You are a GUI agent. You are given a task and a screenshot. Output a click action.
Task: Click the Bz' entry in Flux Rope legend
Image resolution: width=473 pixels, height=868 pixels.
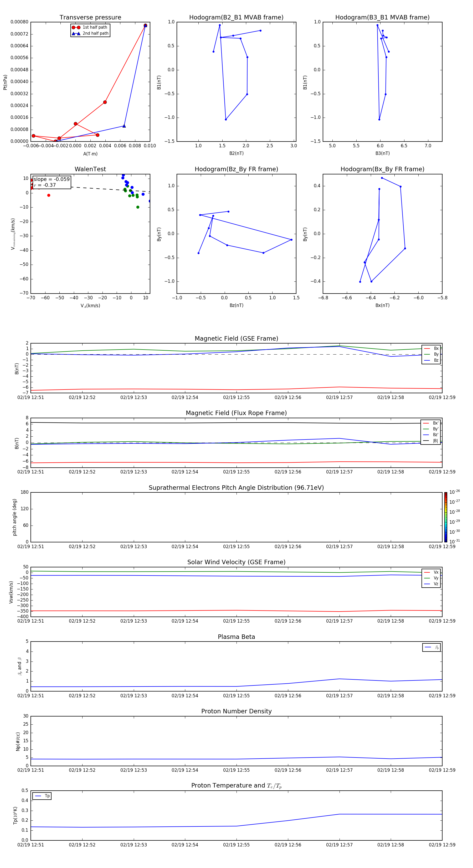click(431, 435)
